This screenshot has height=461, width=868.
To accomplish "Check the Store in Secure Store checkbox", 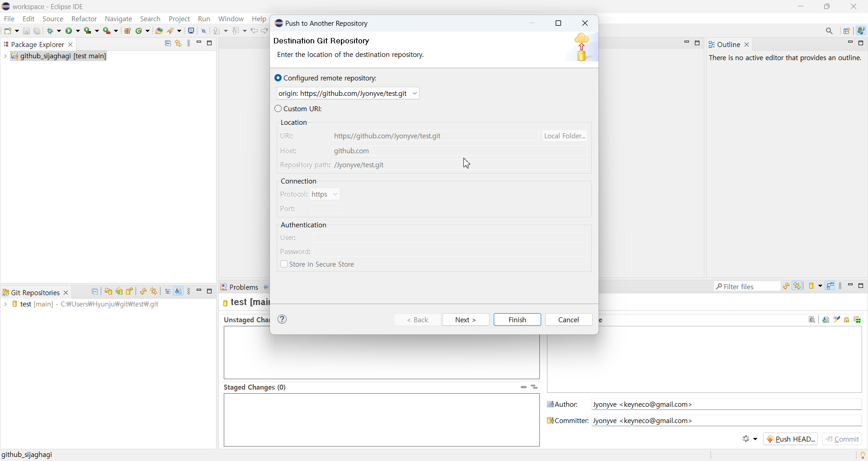I will point(284,264).
